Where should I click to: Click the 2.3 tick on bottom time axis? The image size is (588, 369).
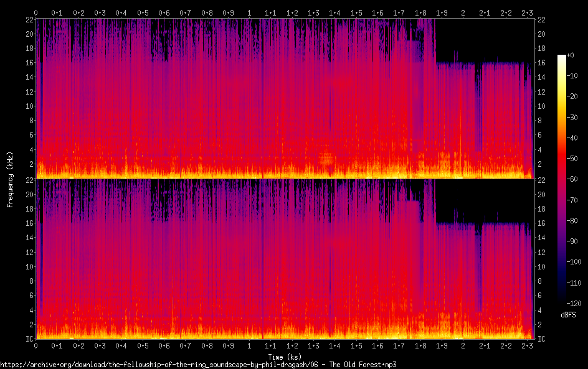[x=526, y=345]
